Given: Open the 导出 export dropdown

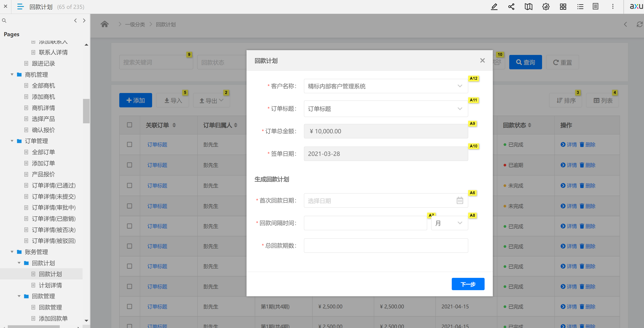Looking at the screenshot, I should click(x=211, y=100).
